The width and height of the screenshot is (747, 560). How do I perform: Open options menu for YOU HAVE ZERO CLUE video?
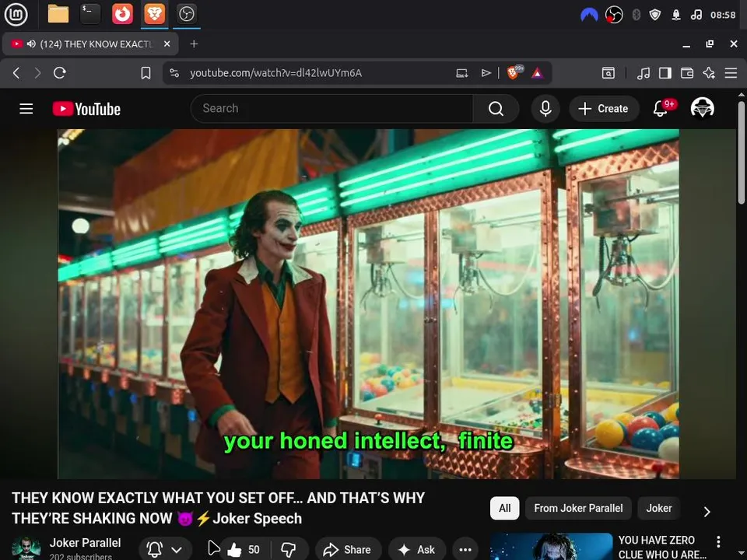[718, 541]
